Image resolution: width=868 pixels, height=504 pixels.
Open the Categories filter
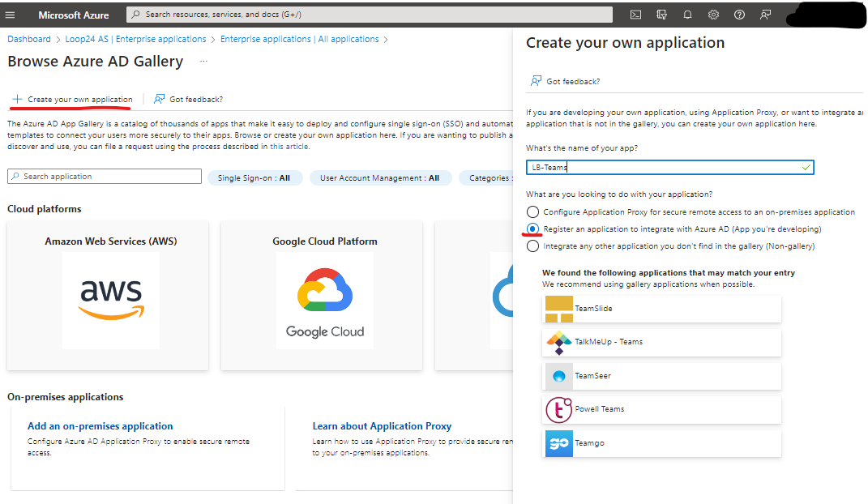[x=487, y=178]
